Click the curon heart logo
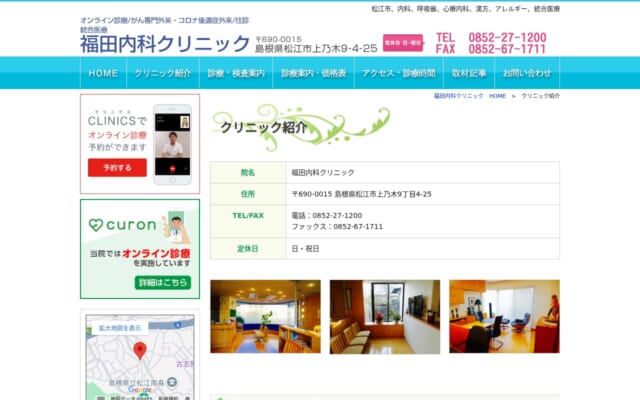The image size is (640, 400). point(96,225)
